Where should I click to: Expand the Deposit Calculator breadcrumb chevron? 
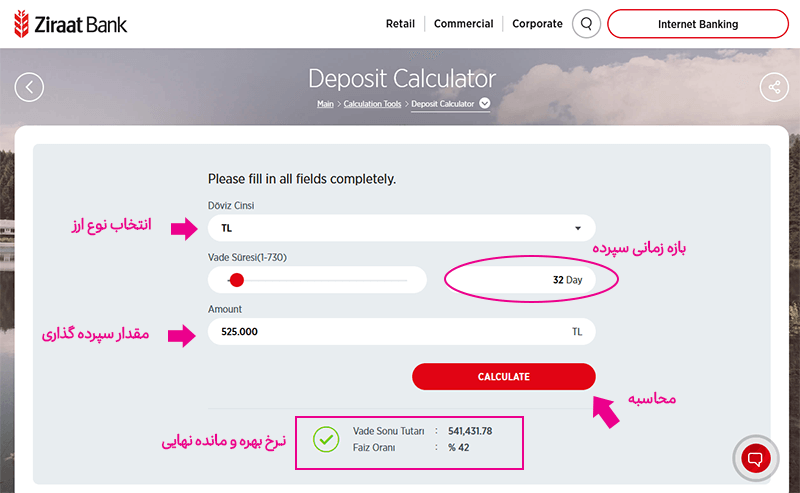485,103
